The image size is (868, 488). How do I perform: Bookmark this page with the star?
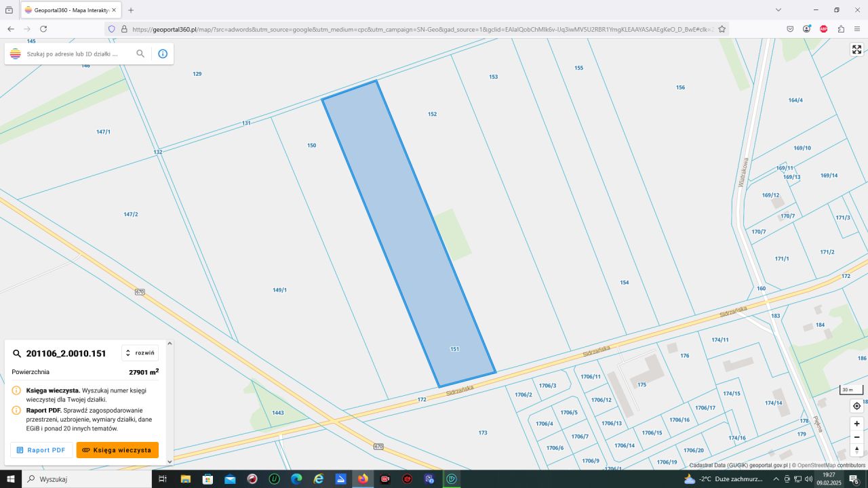tap(722, 29)
